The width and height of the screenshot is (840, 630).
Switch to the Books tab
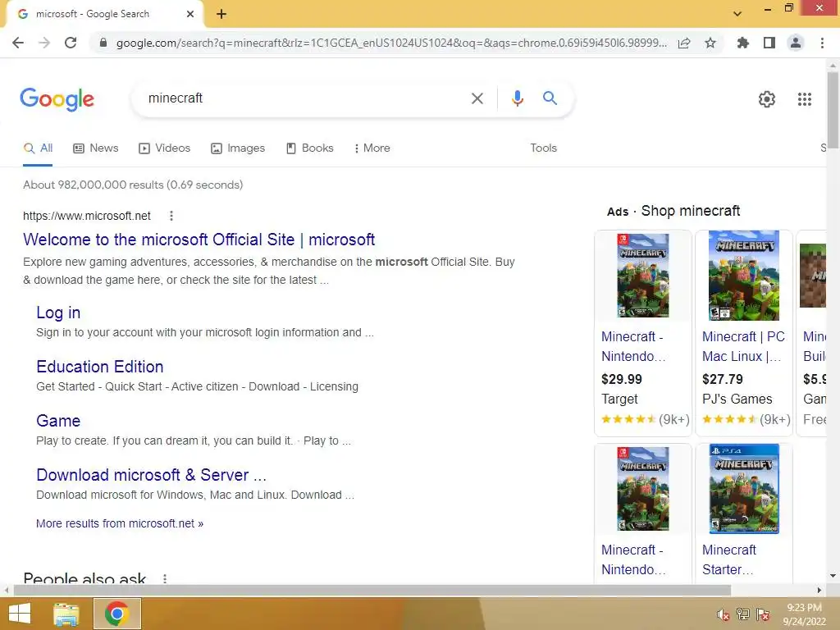pos(309,148)
